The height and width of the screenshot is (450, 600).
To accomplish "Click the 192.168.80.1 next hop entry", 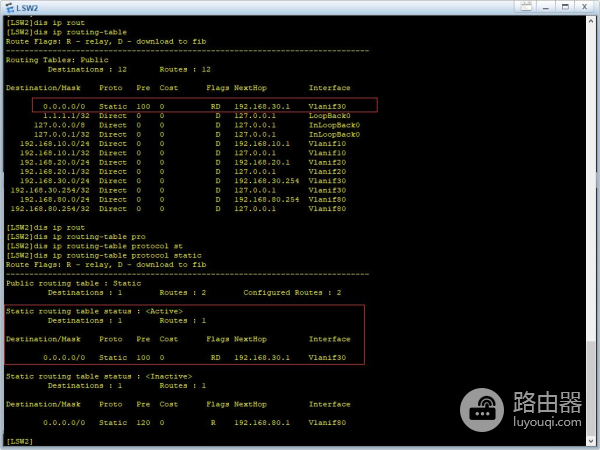I will pos(260,422).
